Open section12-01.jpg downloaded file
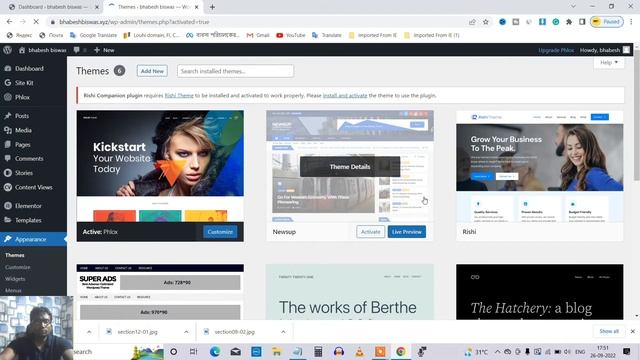 [138, 332]
